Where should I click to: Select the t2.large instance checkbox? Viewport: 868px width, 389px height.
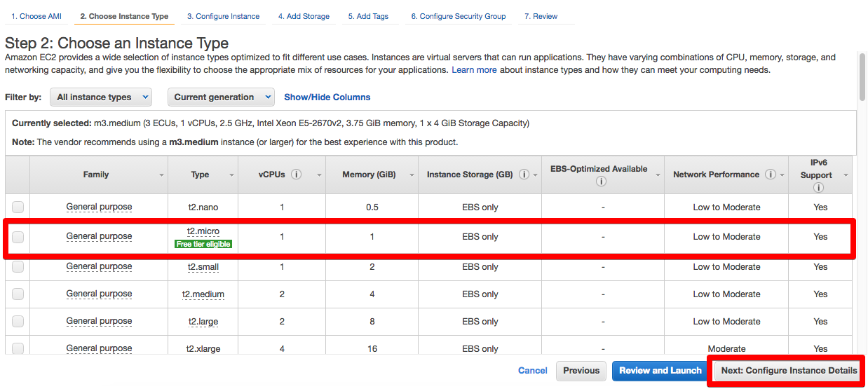pyautogui.click(x=18, y=321)
